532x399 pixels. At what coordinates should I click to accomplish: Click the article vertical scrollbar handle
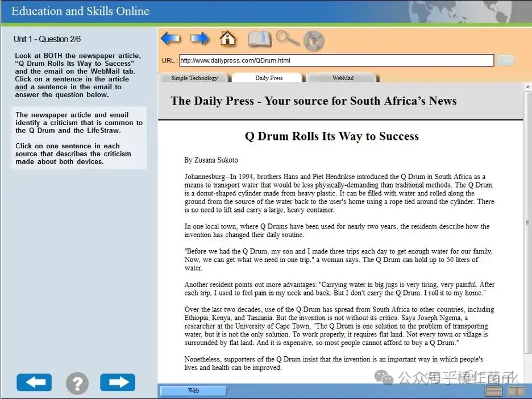click(527, 223)
